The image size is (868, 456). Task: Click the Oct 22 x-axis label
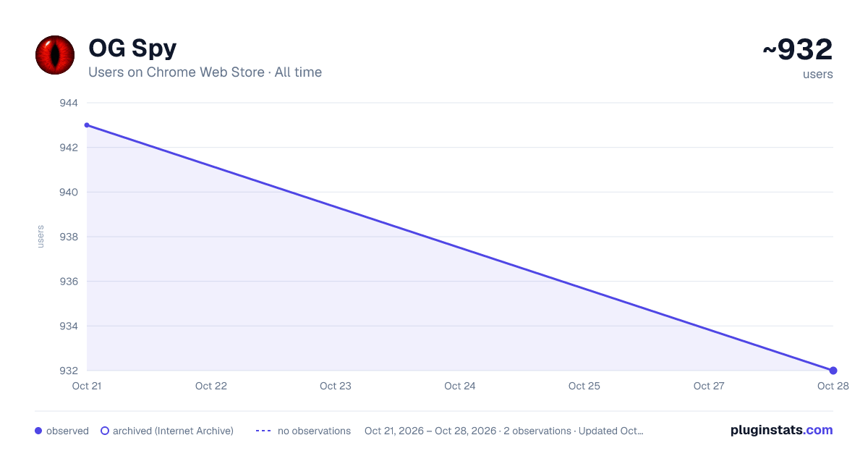[x=211, y=386]
